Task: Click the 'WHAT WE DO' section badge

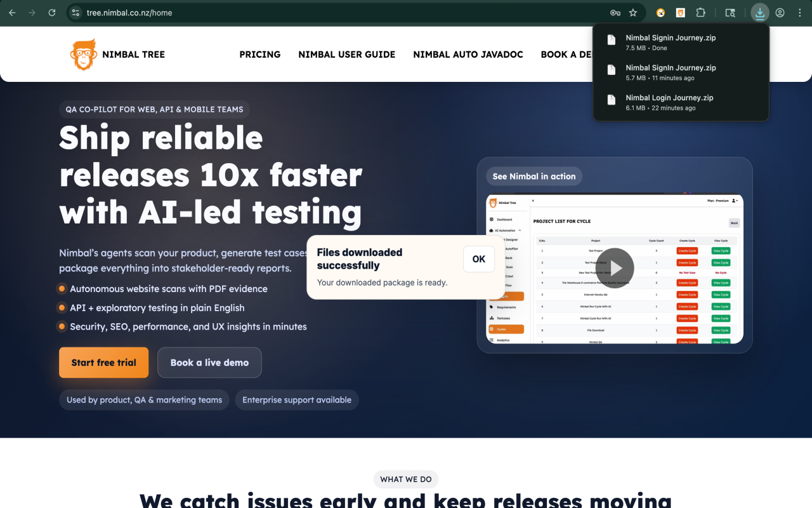Action: coord(406,479)
